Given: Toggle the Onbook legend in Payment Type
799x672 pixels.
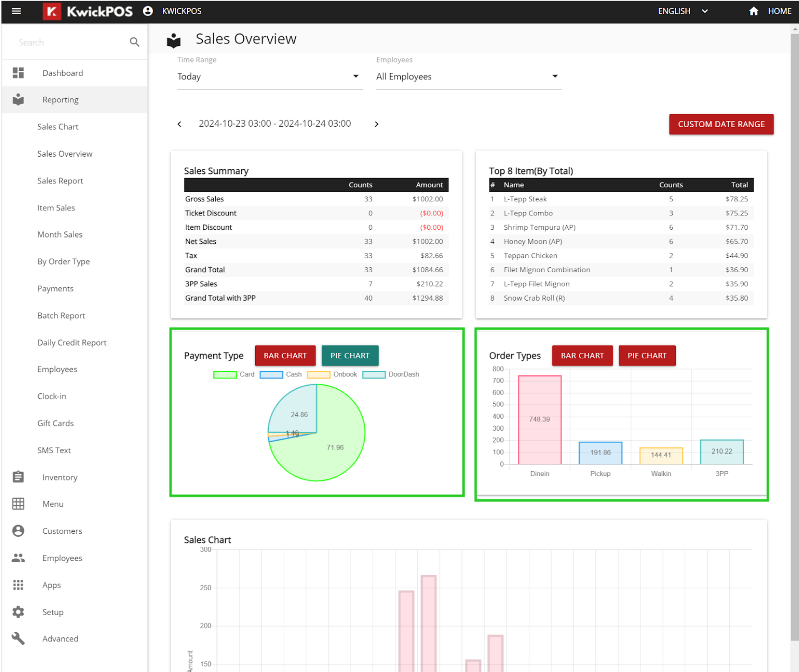Looking at the screenshot, I should [x=332, y=374].
